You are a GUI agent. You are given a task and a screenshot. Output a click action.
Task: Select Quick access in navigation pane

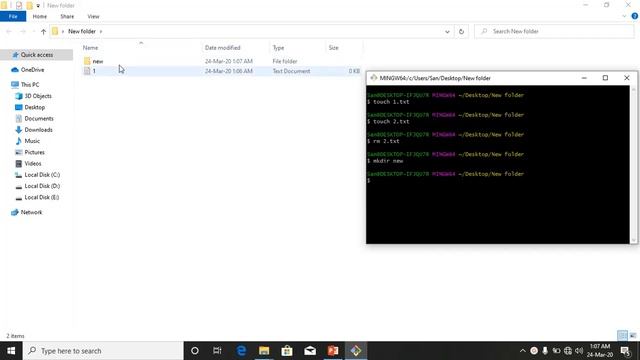(37, 55)
